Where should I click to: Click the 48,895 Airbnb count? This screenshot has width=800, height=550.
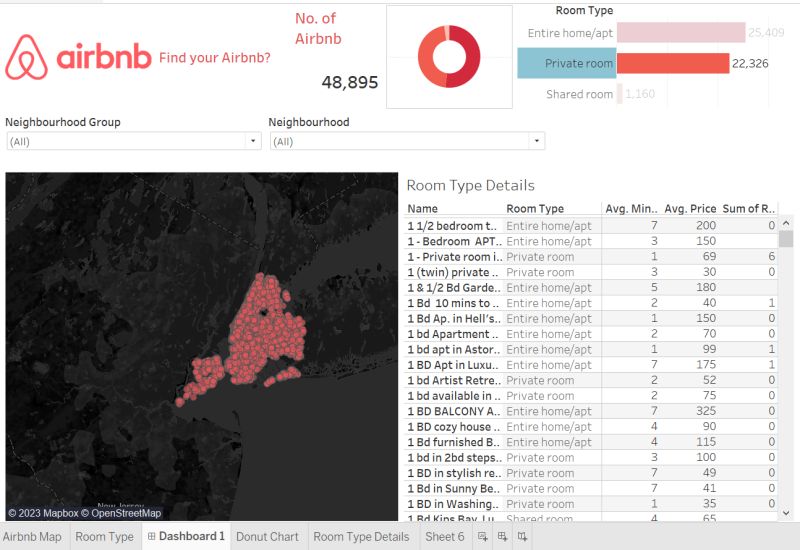350,82
